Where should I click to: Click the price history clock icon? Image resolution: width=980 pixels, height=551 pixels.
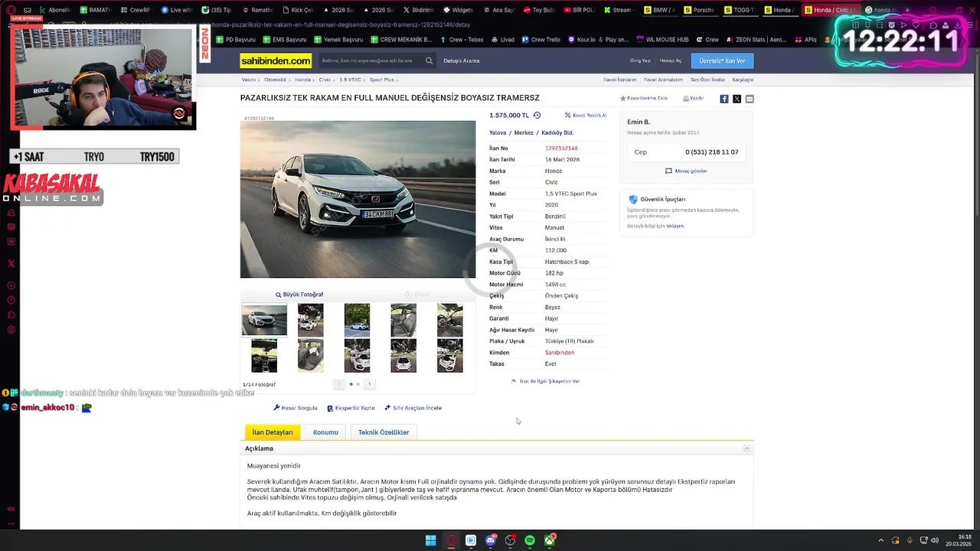click(x=537, y=116)
